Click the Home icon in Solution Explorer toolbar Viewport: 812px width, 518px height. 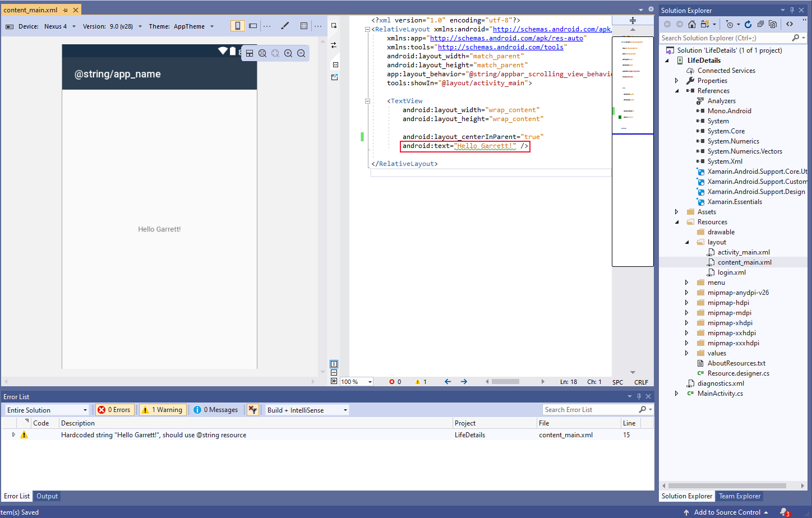click(693, 24)
